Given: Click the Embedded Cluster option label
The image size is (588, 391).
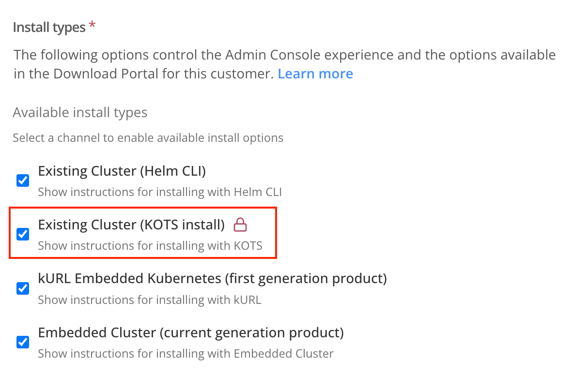Looking at the screenshot, I should (190, 332).
